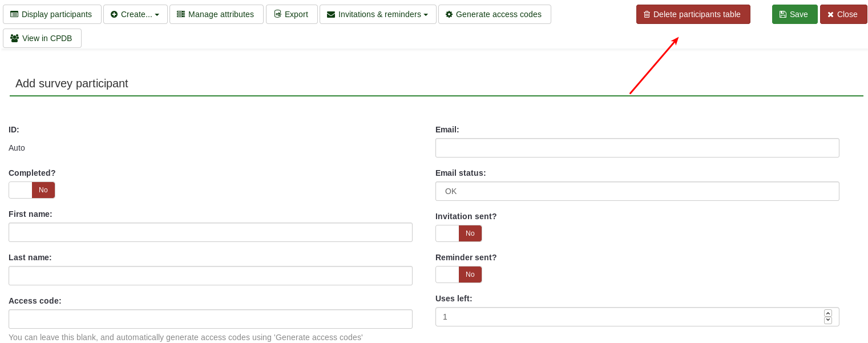Open the Invitations & reminders dropdown
The height and width of the screenshot is (343, 868).
tap(378, 14)
